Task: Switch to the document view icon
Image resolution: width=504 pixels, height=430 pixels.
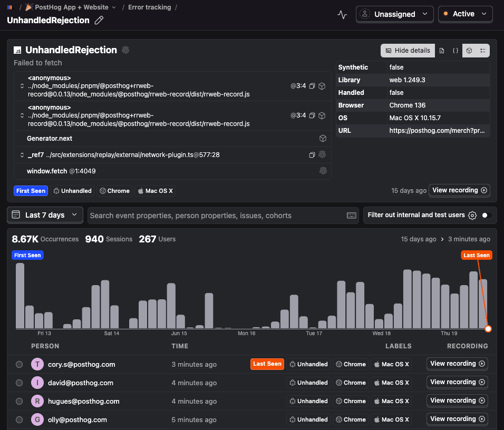Action: pos(442,51)
